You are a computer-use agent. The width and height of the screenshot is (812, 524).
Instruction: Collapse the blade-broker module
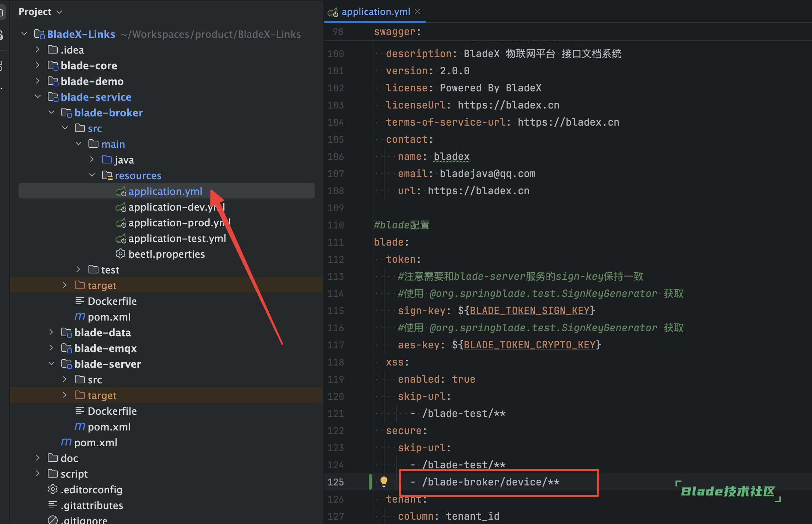[51, 112]
